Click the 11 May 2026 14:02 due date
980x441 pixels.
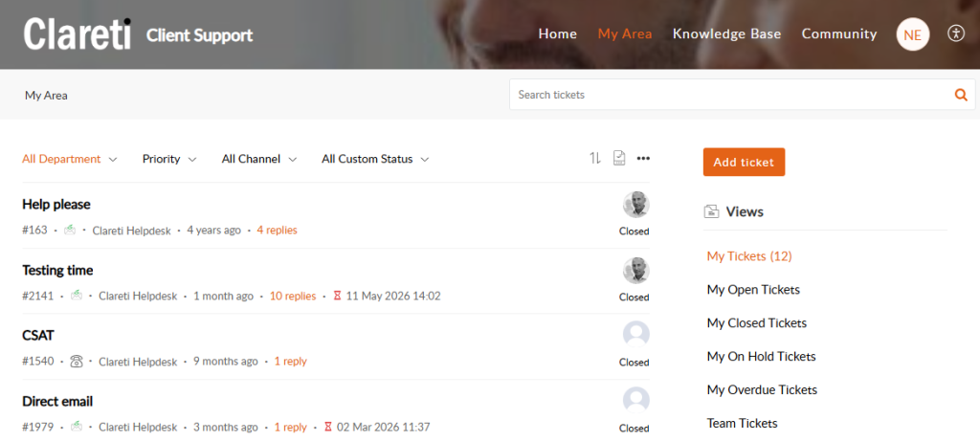tap(393, 296)
